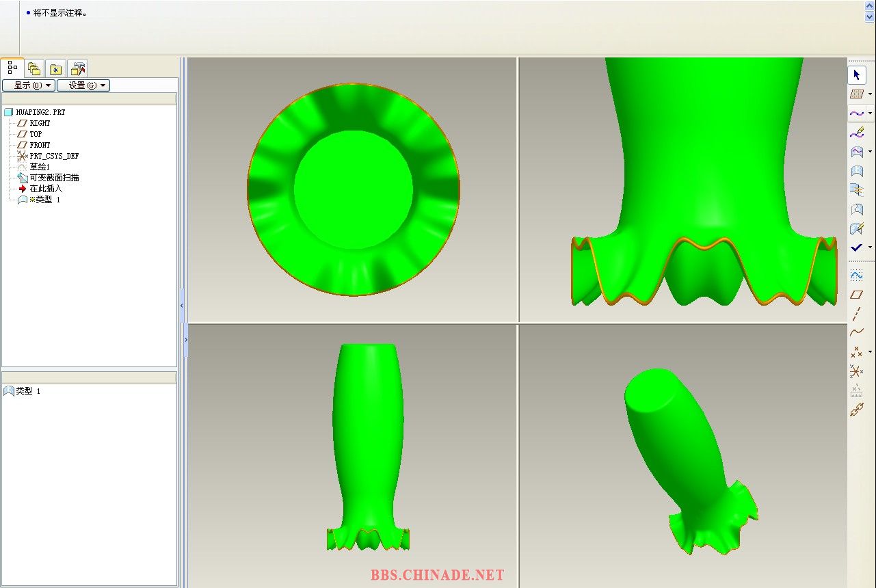Screen dimensions: 876x588
Task: Select the 草绘1 sketch feature
Action: (x=34, y=167)
